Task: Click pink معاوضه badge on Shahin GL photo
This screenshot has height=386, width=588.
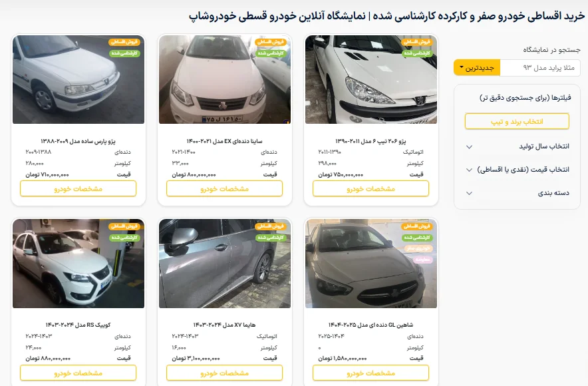Action: pos(423,260)
